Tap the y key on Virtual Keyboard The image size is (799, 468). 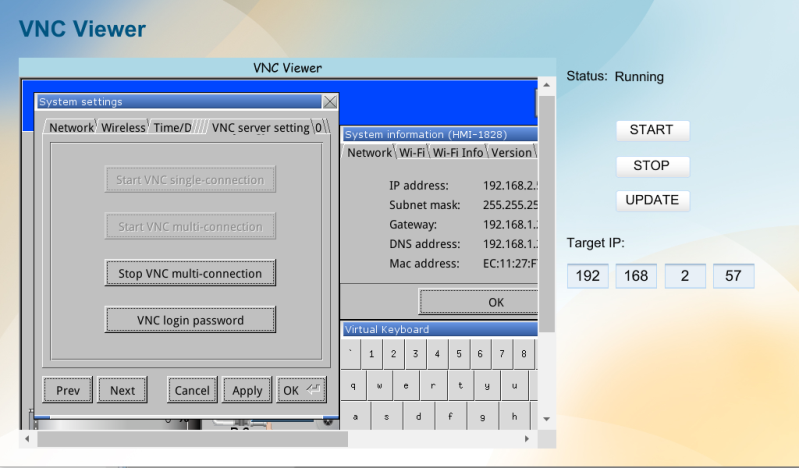pyautogui.click(x=487, y=386)
